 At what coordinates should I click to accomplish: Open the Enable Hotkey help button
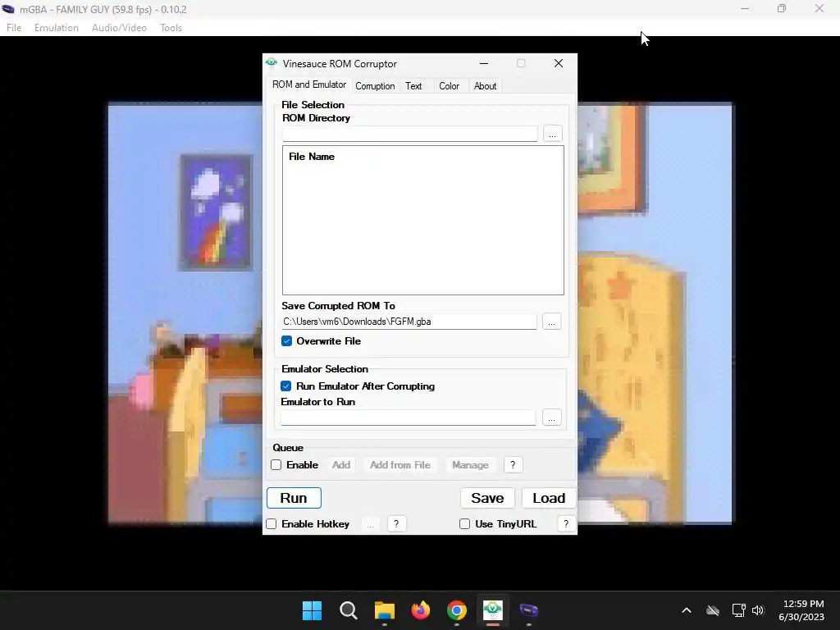click(396, 524)
